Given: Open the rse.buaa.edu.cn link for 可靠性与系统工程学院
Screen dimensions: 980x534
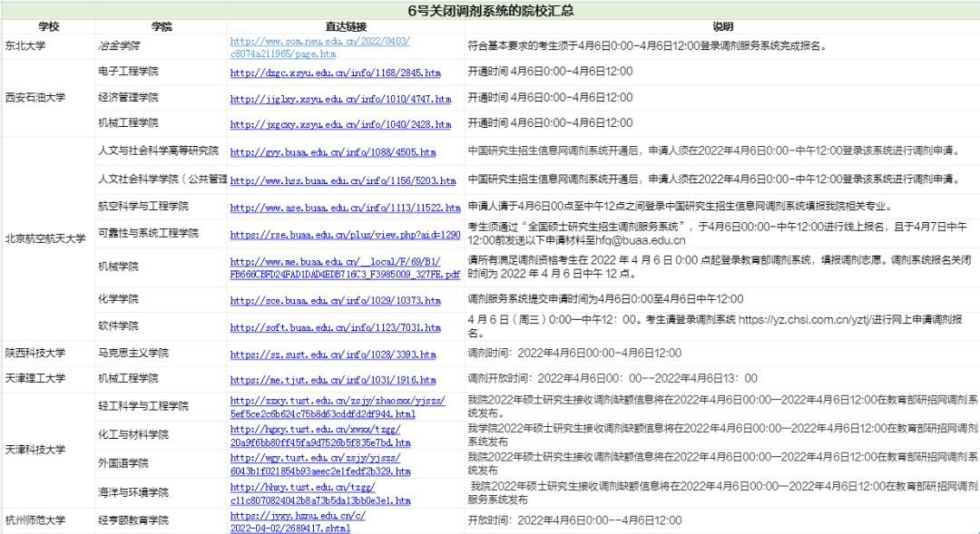Looking at the screenshot, I should 345,235.
